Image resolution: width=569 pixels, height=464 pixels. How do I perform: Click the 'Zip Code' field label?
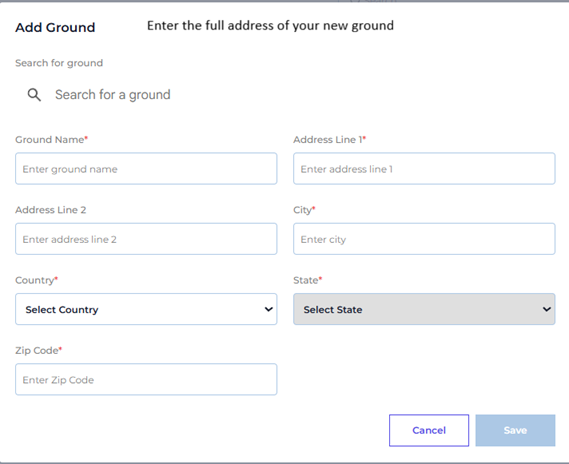click(x=38, y=350)
